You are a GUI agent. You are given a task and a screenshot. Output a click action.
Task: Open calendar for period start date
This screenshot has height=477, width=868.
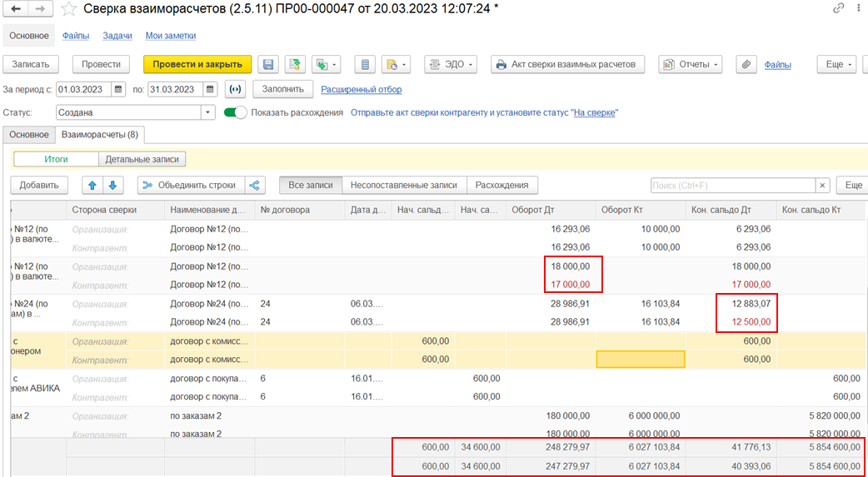point(118,89)
